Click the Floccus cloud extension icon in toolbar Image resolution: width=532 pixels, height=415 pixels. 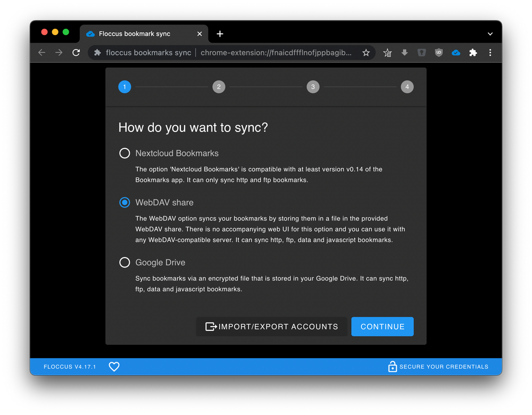pyautogui.click(x=456, y=53)
